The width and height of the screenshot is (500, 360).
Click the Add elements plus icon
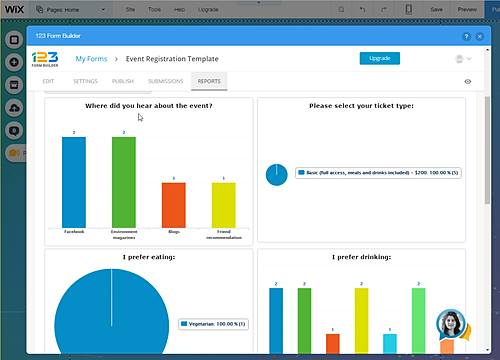[14, 62]
